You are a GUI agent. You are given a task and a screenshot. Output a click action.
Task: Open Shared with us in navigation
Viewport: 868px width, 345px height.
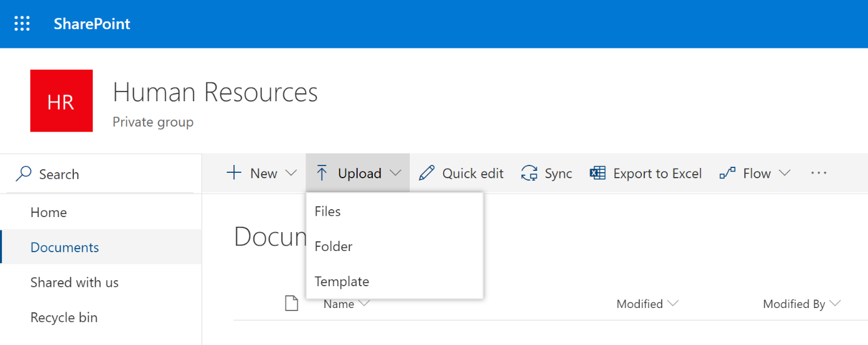75,283
